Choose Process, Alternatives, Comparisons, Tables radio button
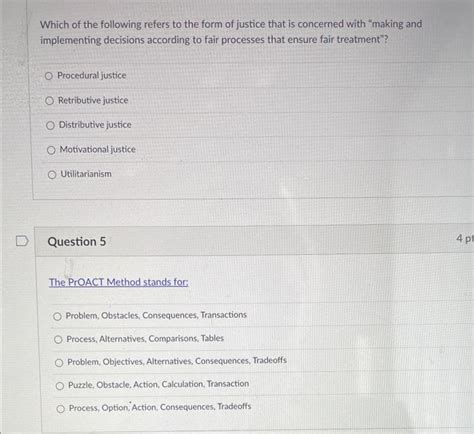The height and width of the screenshot is (434, 474). (58, 340)
